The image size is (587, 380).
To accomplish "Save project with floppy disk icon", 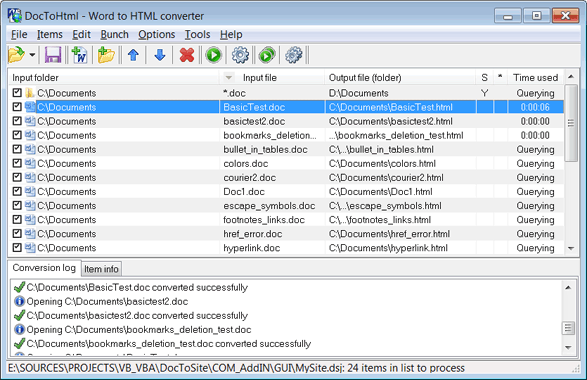I will [53, 55].
